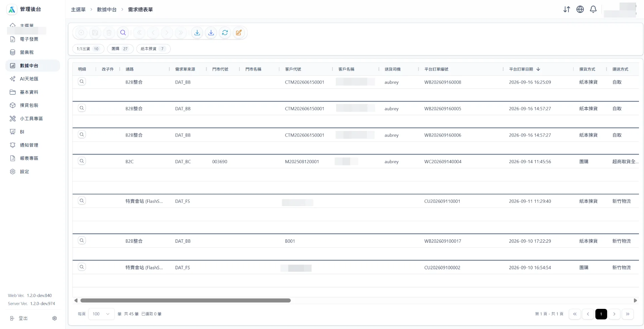Click the refresh icon in the toolbar
This screenshot has height=329, width=644.
(x=225, y=33)
